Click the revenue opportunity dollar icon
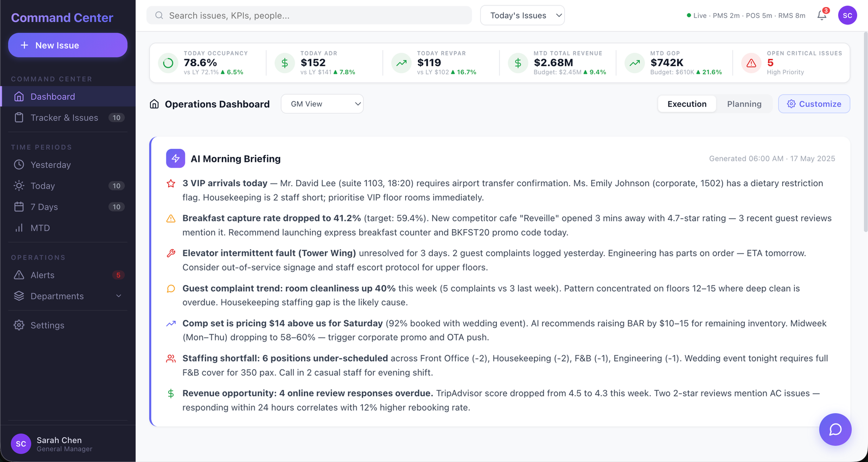Viewport: 868px width, 462px height. coord(171,394)
